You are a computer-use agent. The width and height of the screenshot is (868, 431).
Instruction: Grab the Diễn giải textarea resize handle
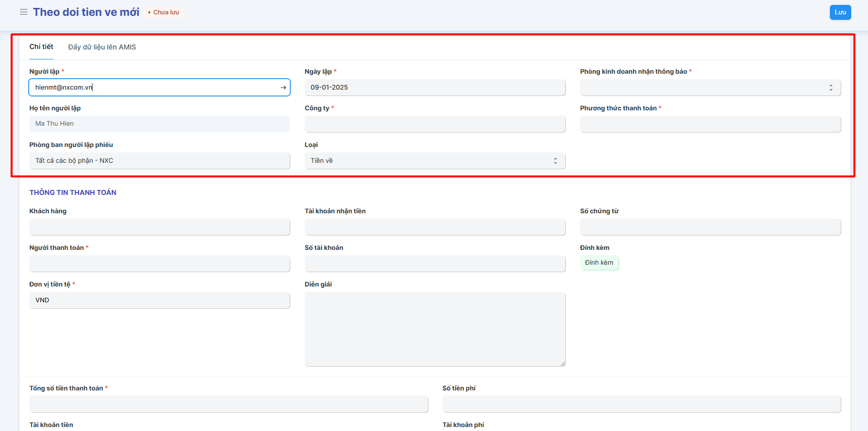pyautogui.click(x=563, y=364)
